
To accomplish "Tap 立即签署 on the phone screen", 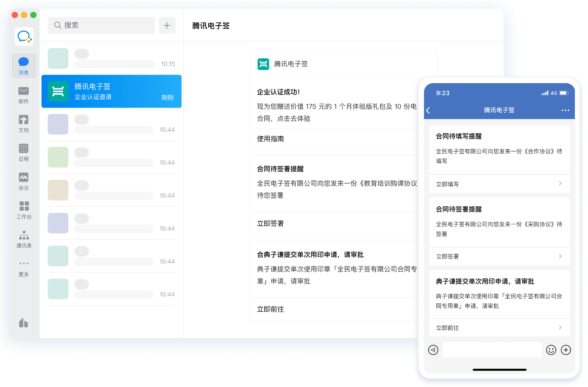I will (447, 256).
